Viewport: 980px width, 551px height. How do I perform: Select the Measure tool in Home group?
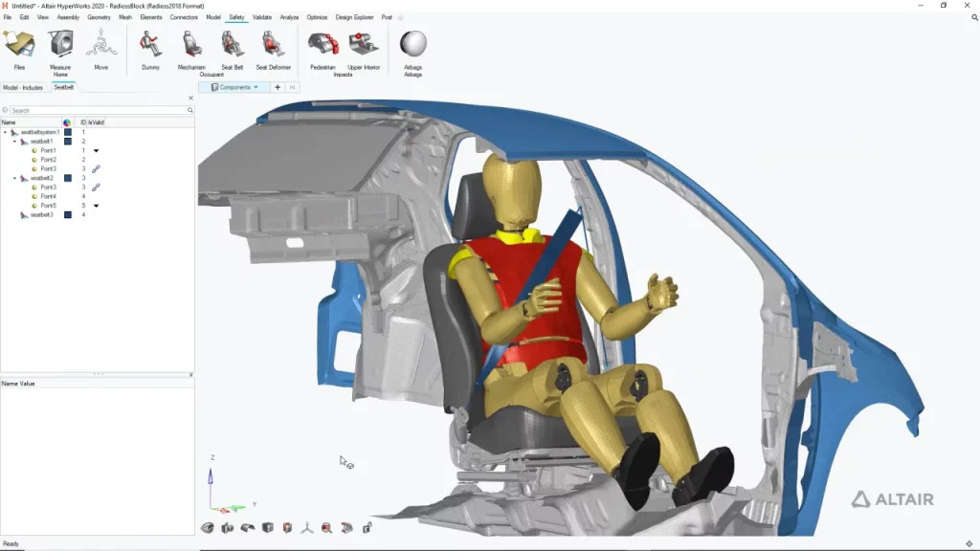click(60, 43)
